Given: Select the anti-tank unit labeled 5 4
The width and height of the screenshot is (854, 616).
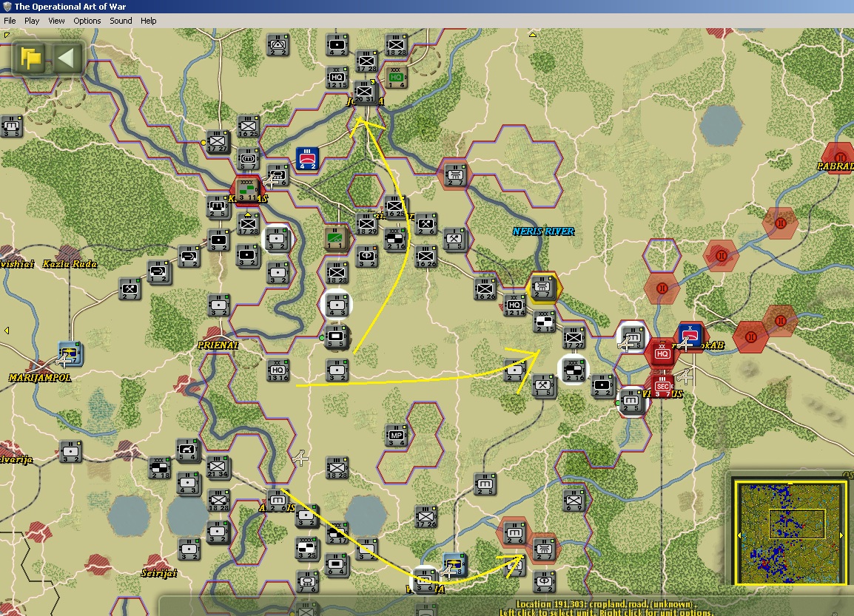Looking at the screenshot, I should pyautogui.click(x=188, y=450).
